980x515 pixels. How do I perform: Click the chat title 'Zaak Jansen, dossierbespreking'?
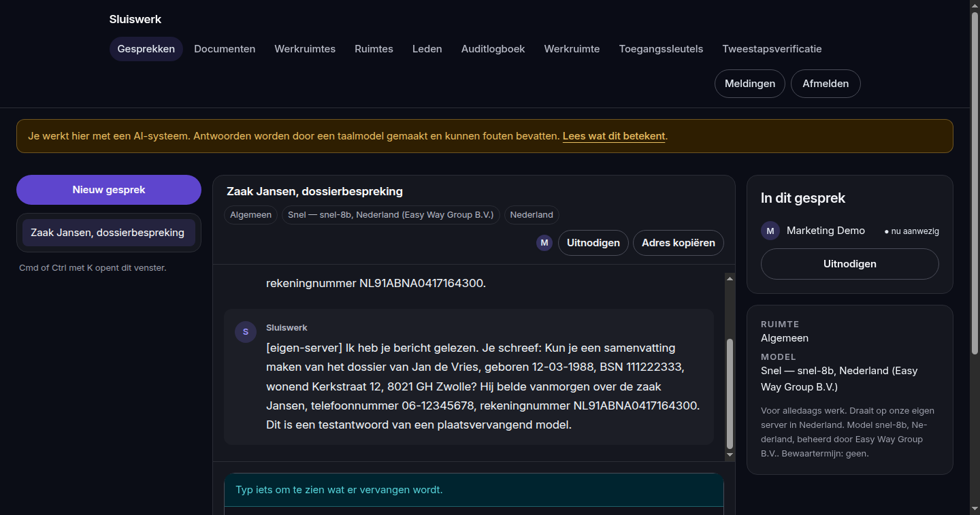coord(314,191)
